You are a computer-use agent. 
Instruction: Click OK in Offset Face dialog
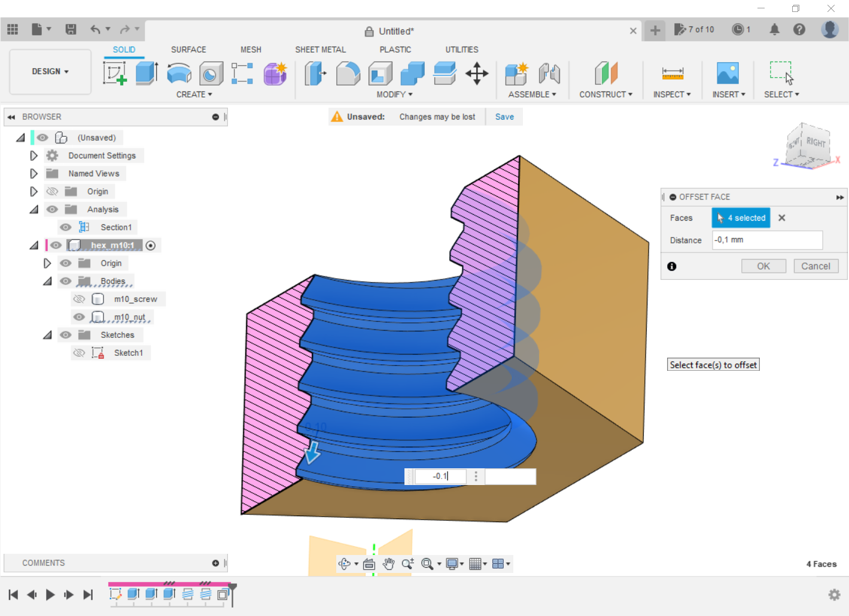coord(763,266)
